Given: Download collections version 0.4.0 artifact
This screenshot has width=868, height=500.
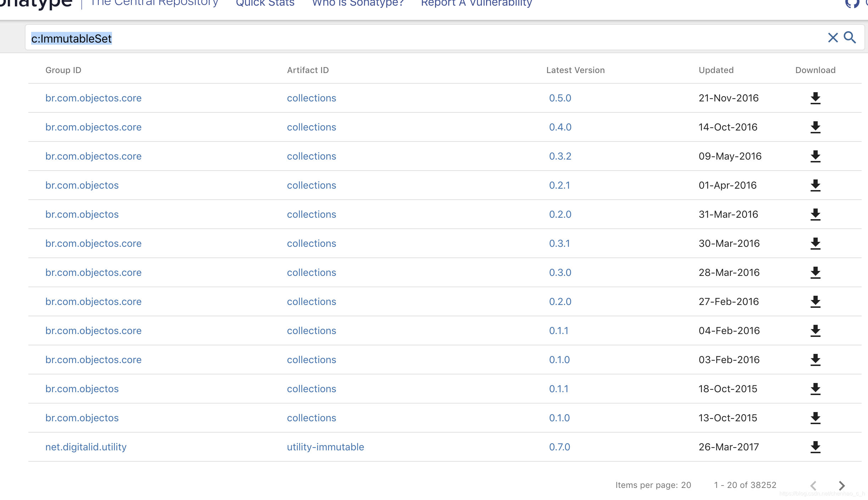Looking at the screenshot, I should [815, 127].
